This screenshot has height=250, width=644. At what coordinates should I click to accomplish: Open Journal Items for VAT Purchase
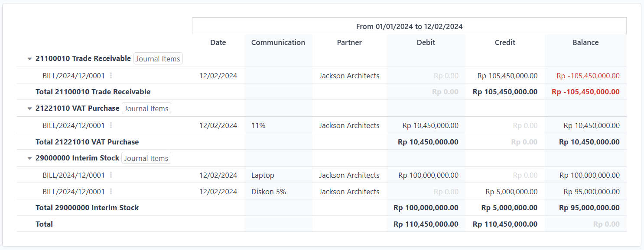coord(146,109)
